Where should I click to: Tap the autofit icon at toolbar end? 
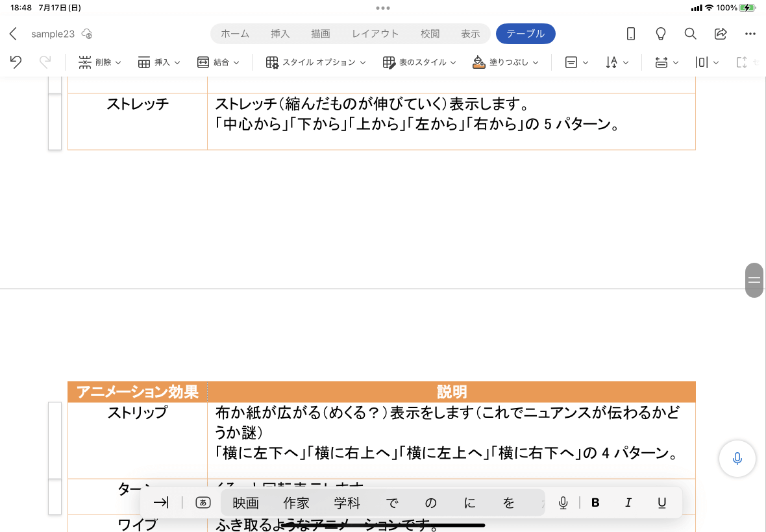click(x=741, y=62)
